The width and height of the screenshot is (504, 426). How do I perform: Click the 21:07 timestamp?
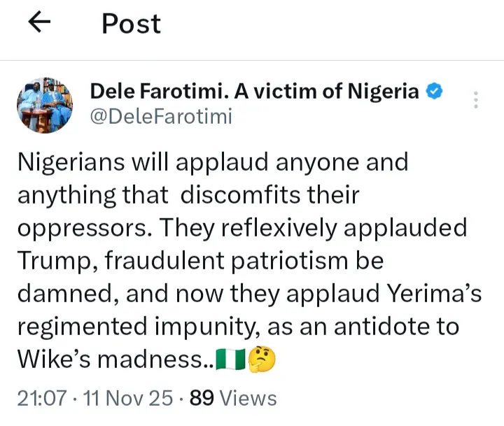coord(41,398)
